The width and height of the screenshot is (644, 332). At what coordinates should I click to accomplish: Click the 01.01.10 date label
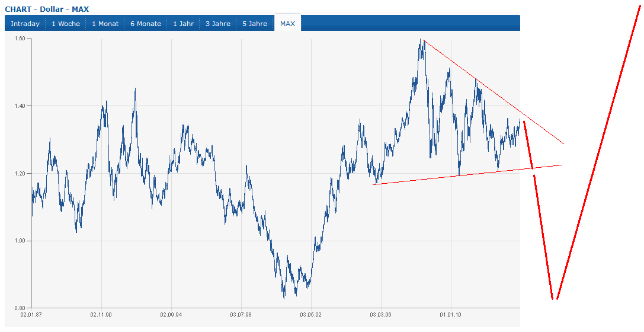pyautogui.click(x=450, y=314)
